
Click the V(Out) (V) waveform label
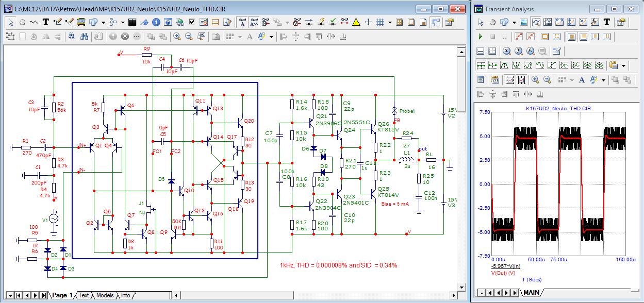click(x=504, y=273)
